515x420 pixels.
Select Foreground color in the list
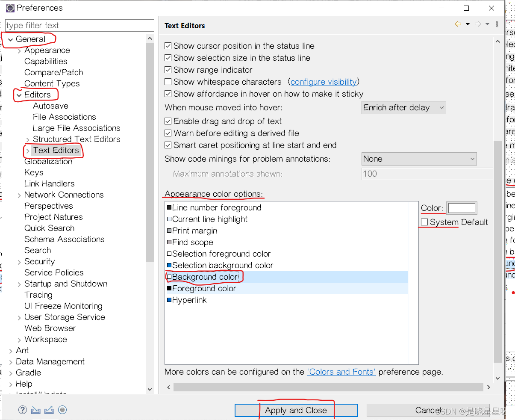point(286,288)
